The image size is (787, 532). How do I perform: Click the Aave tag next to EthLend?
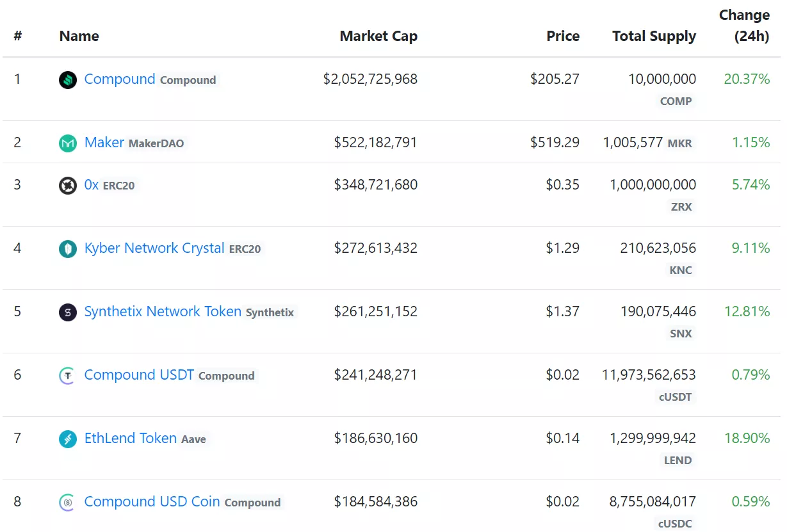coord(193,440)
